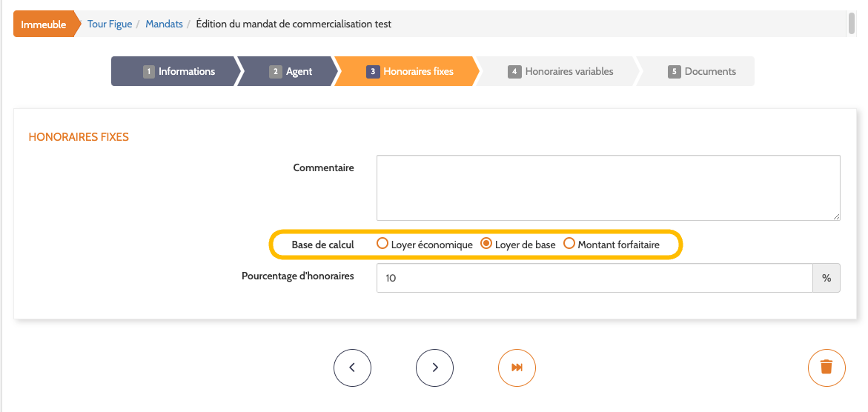Follow the Mandats breadcrumb link
Image resolution: width=868 pixels, height=412 pixels.
point(164,24)
